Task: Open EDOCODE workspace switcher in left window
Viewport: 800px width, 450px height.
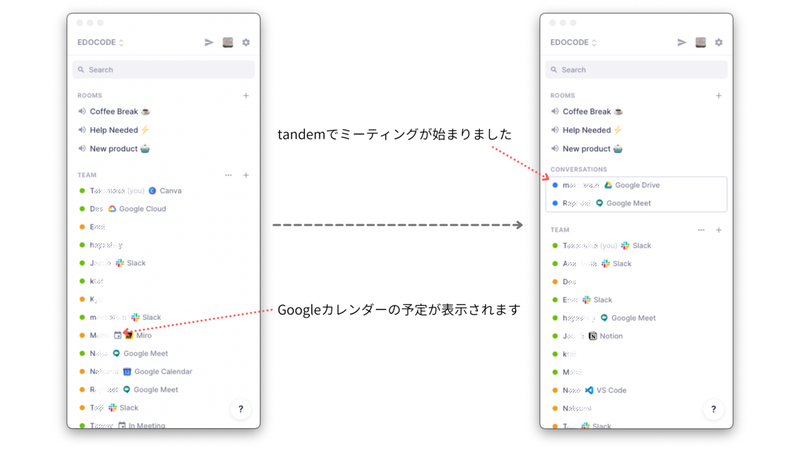Action: point(101,42)
